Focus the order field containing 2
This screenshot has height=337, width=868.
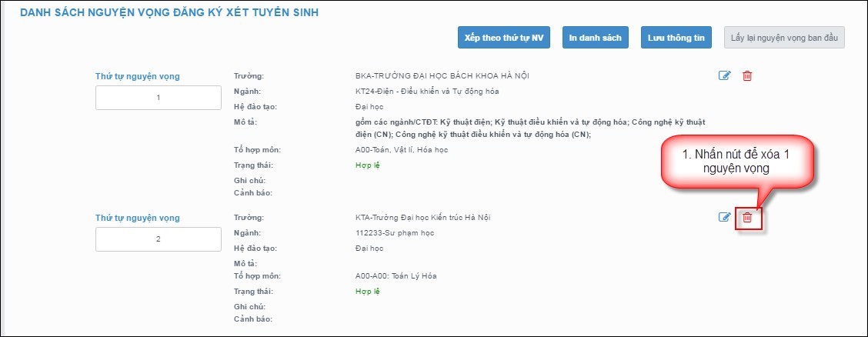coord(159,239)
